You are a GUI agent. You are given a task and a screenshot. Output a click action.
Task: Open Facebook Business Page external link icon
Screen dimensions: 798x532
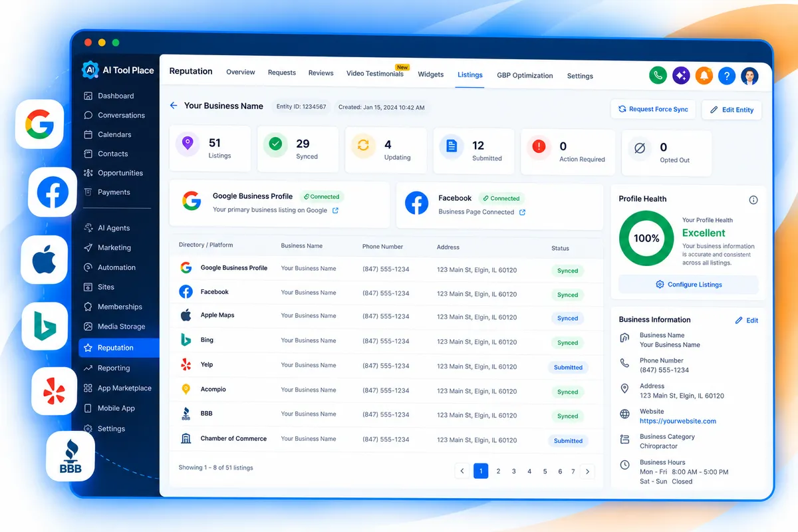[522, 213]
